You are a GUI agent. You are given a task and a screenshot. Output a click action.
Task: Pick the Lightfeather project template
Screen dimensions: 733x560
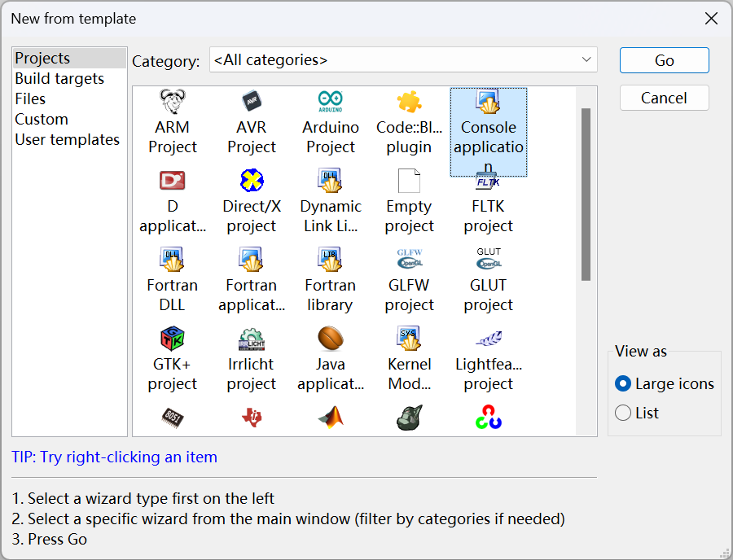click(488, 359)
